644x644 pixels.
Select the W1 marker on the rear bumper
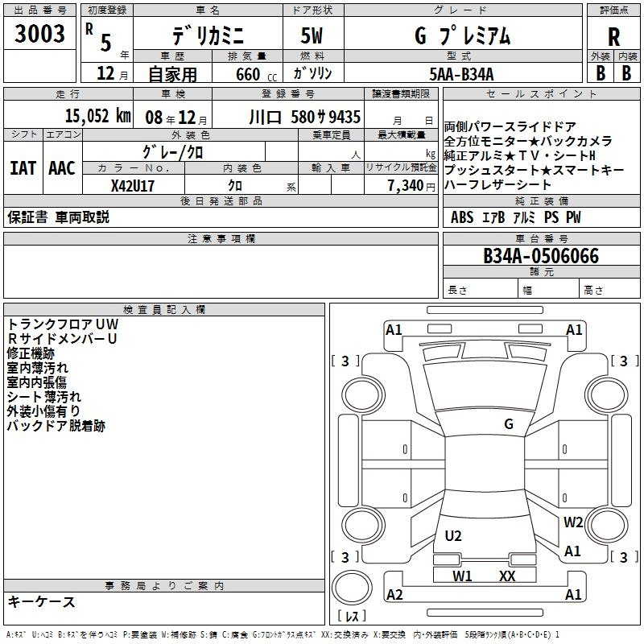point(462,576)
